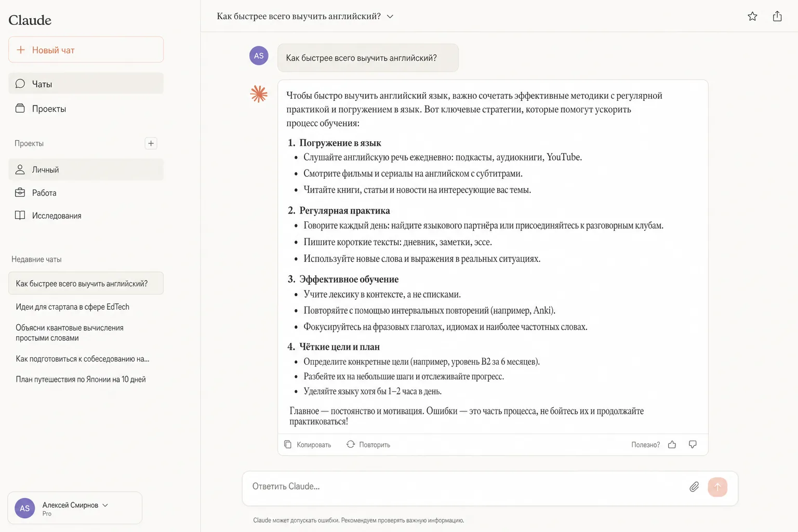Select the Работа project

pyautogui.click(x=86, y=193)
